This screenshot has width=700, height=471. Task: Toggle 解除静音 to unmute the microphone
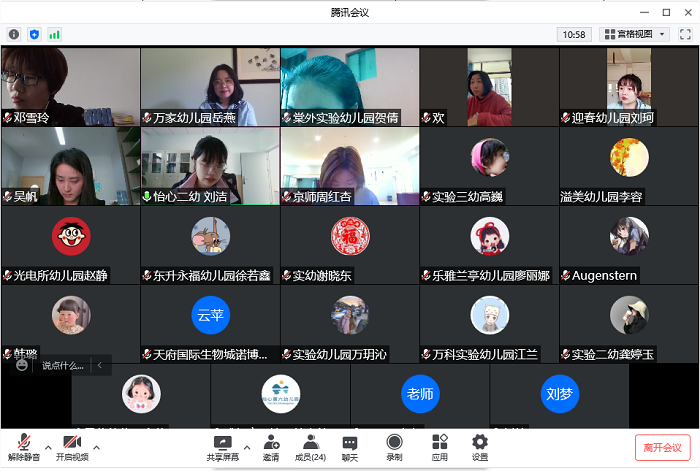pyautogui.click(x=22, y=447)
